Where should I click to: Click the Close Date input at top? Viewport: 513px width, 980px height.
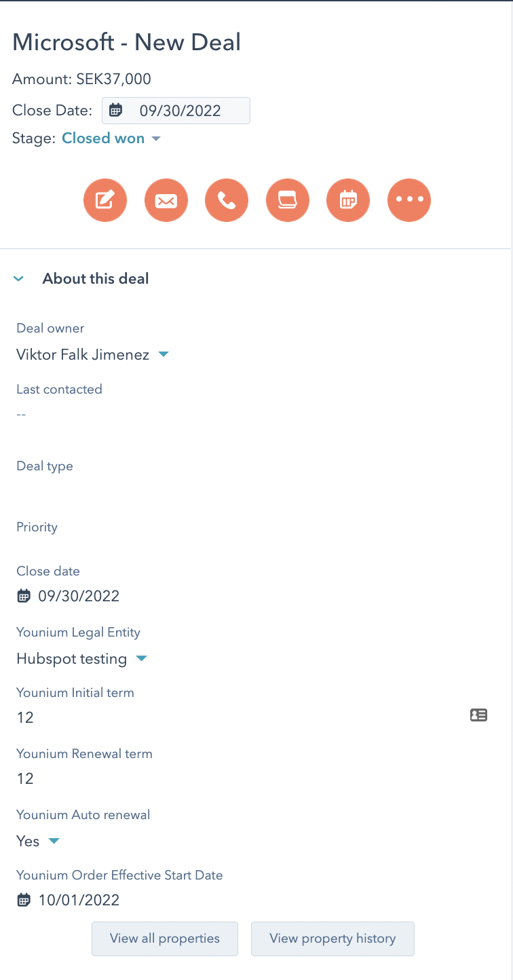point(176,111)
